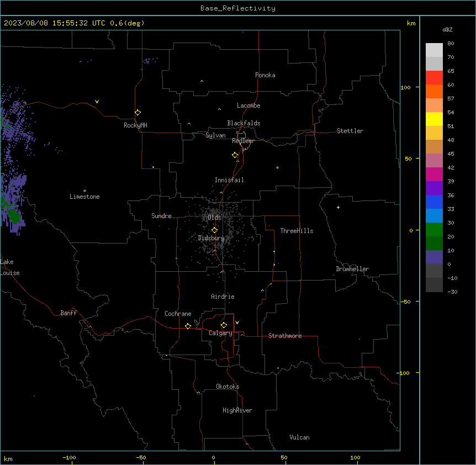The image size is (476, 465).
Task: Click the 100 tick on the right axis
Action: coord(405,87)
